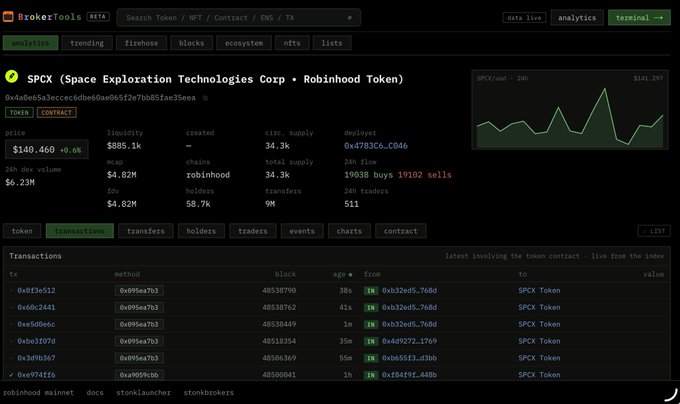Open the ecosystem tab
680x404 pixels.
click(x=244, y=43)
